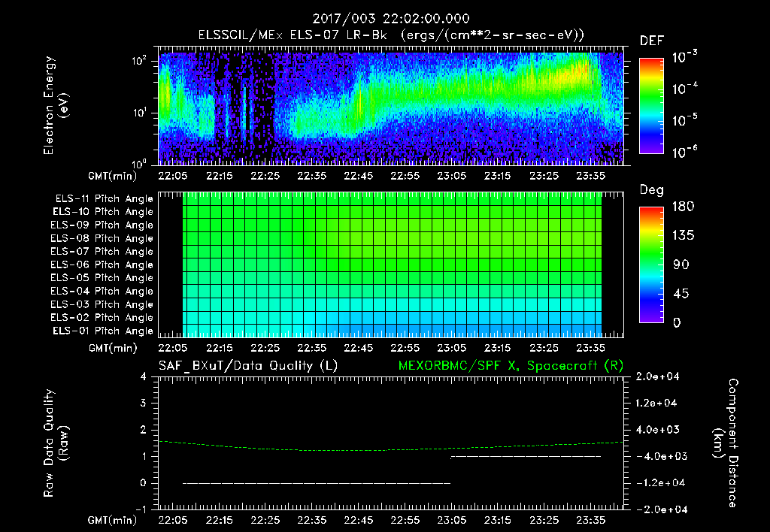Select the ELS-01 Pitch Angle row label

pos(103,331)
